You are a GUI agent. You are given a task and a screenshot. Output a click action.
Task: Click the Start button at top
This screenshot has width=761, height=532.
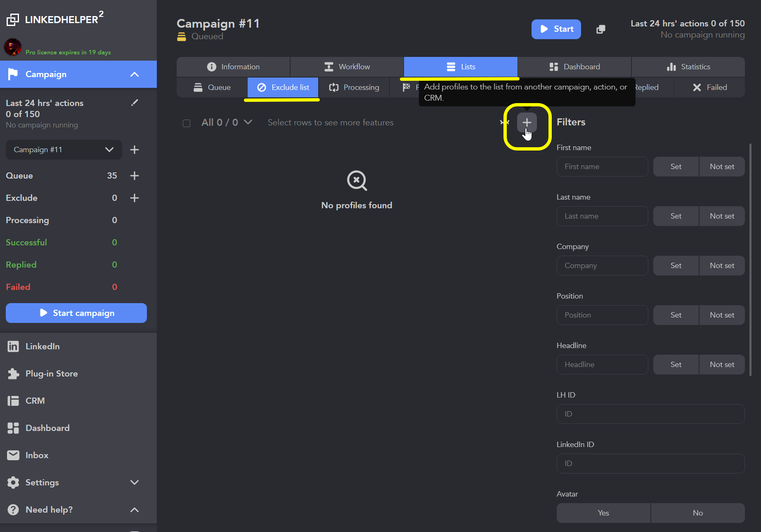tap(556, 29)
